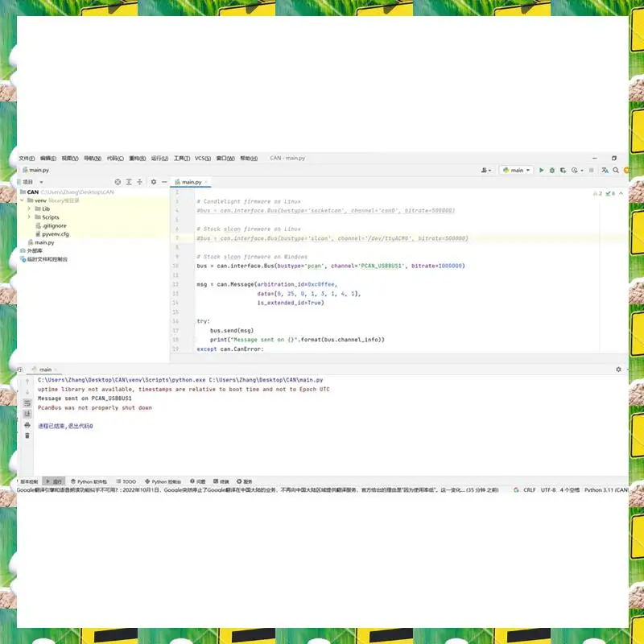The image size is (644, 644).
Task: Open the 代码(C) menu
Action: [115, 158]
